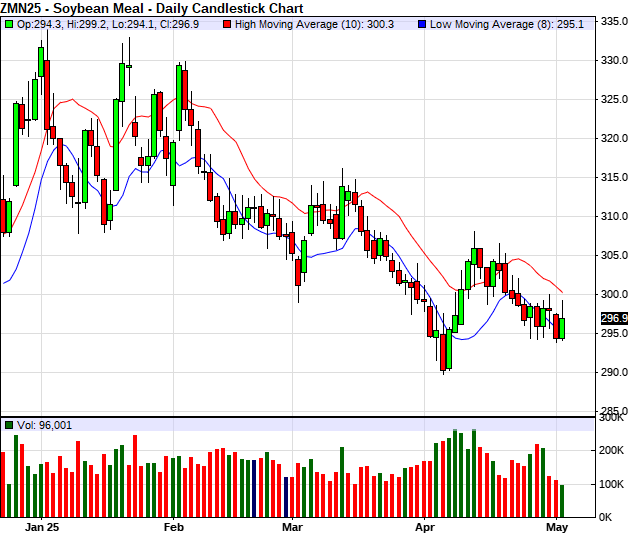Click the current price tag 296.9
The width and height of the screenshot is (640, 536).
tap(614, 318)
